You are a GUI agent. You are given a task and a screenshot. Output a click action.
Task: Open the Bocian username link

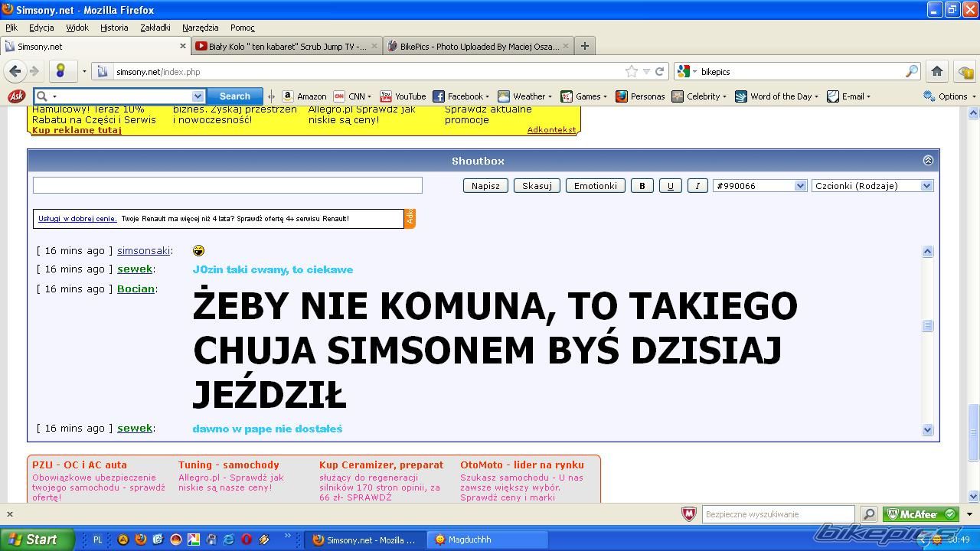[136, 289]
